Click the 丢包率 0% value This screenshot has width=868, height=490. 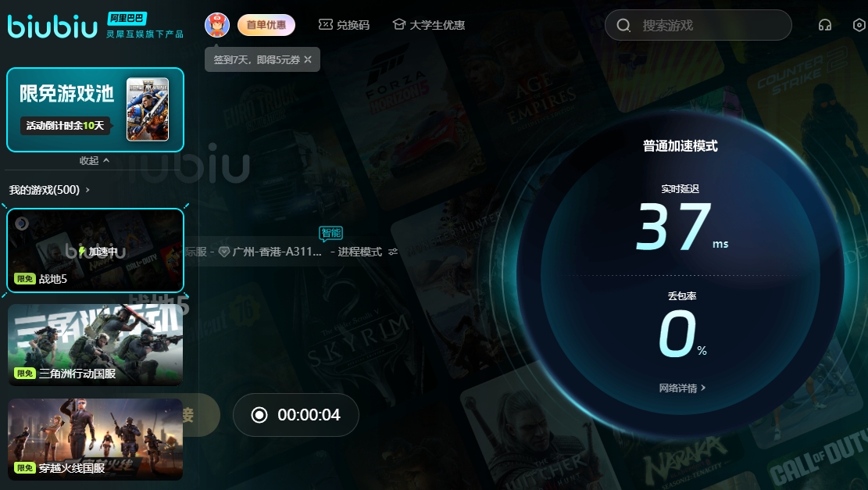682,333
